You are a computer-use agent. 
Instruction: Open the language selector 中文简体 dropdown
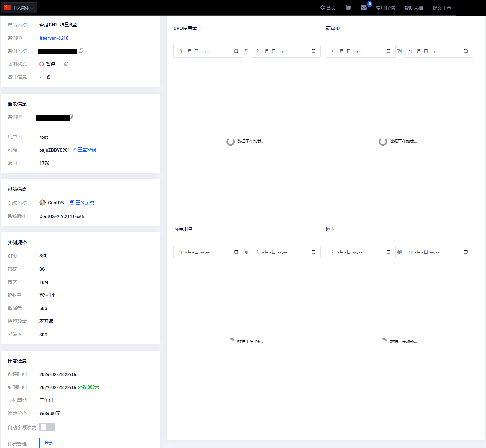pos(19,8)
